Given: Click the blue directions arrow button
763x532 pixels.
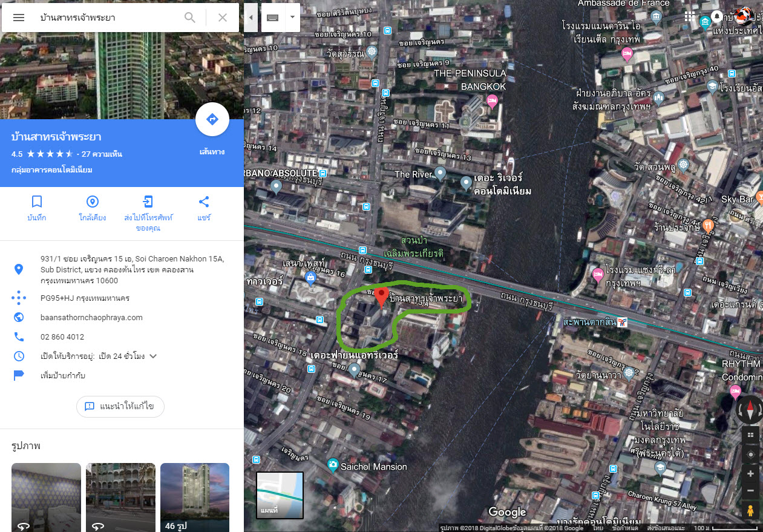Looking at the screenshot, I should point(212,119).
